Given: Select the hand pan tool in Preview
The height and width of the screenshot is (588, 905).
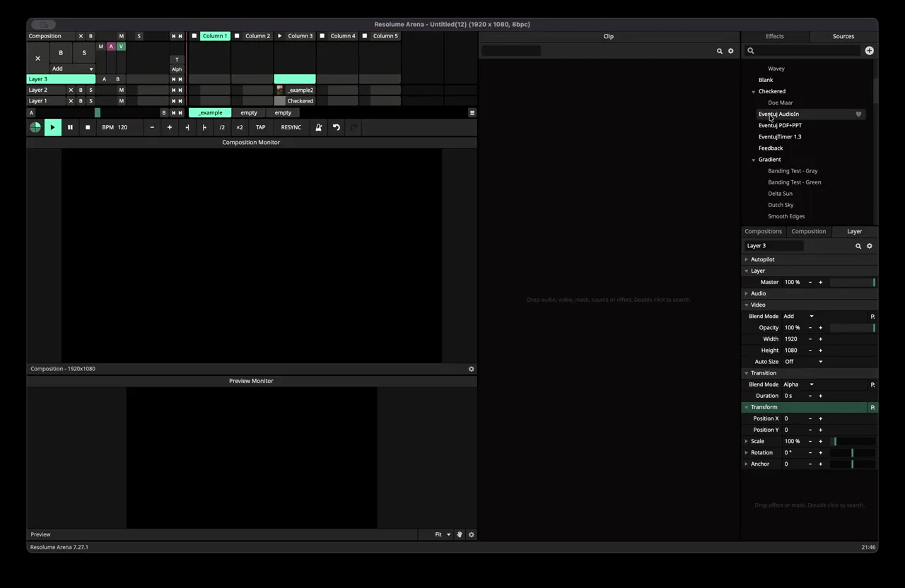Looking at the screenshot, I should point(459,534).
